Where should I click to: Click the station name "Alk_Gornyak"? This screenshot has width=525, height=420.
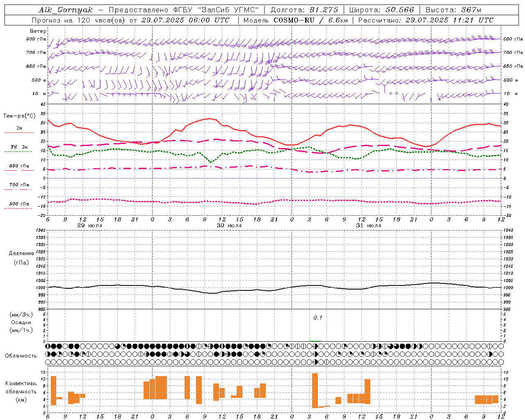click(x=66, y=10)
